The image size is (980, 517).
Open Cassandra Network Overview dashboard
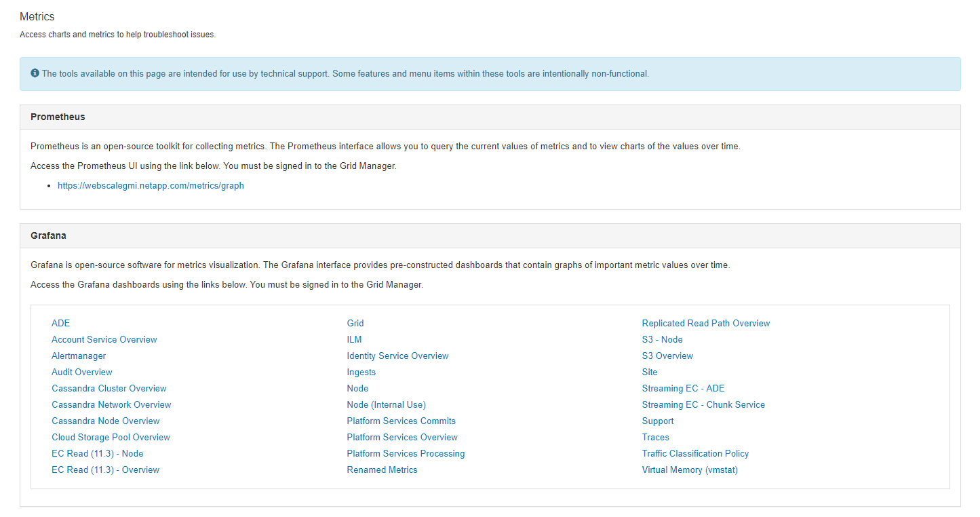coord(111,404)
